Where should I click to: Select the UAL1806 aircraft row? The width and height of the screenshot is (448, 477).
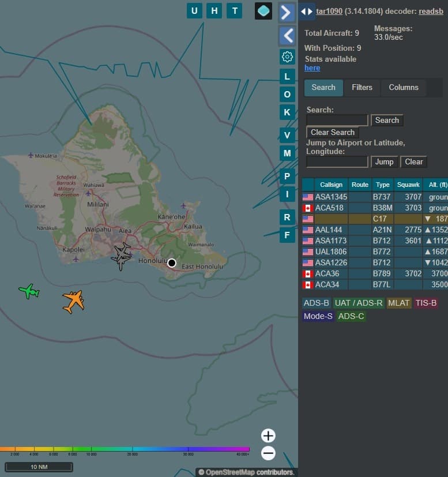375,252
